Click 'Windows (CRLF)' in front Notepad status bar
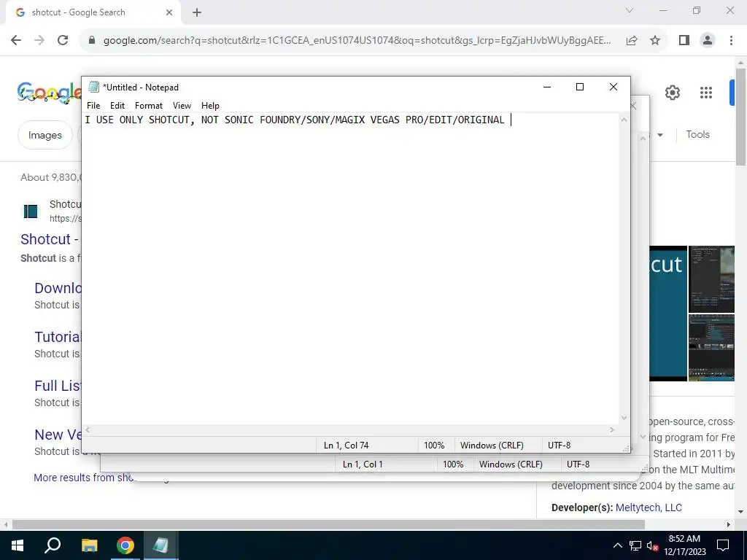This screenshot has width=747, height=560. pyautogui.click(x=492, y=446)
